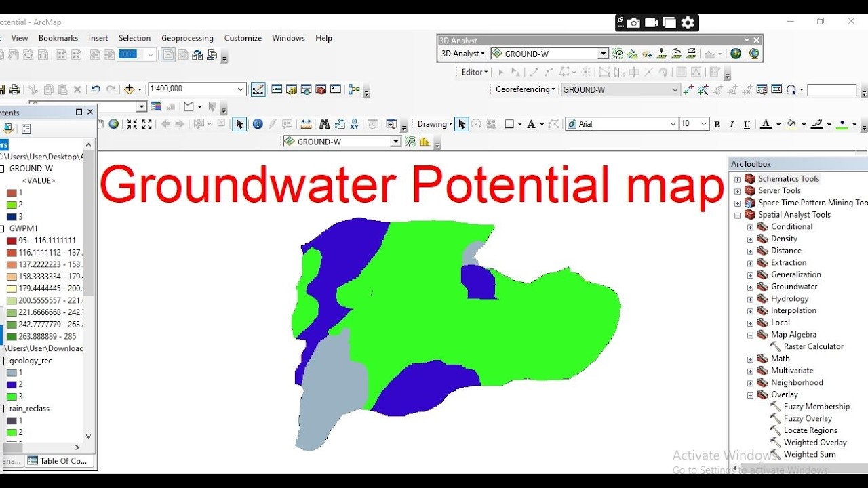Click the Add Control Points georeferencing icon
This screenshot has height=488, width=868.
pyautogui.click(x=688, y=89)
